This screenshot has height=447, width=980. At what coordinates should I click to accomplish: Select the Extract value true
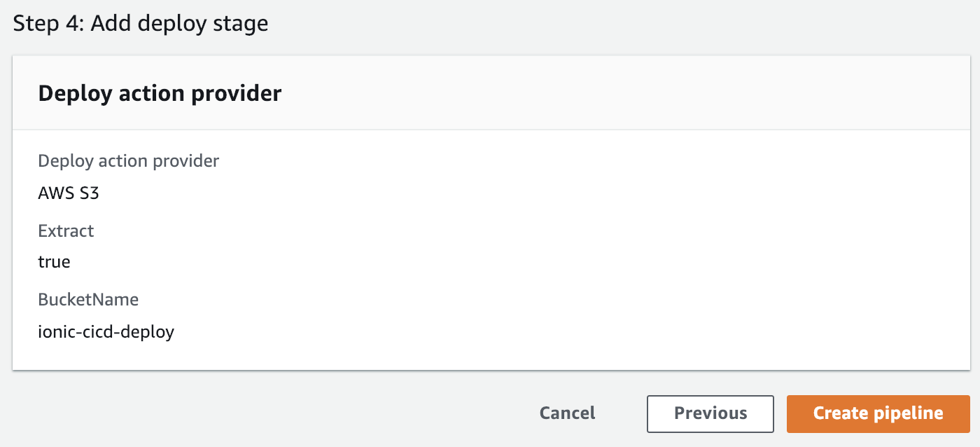point(54,262)
